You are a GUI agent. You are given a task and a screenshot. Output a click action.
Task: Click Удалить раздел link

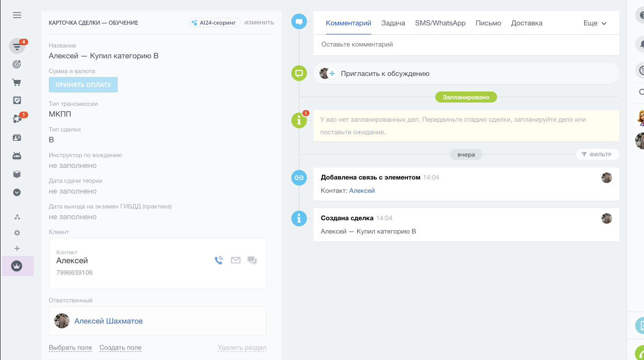tap(242, 347)
